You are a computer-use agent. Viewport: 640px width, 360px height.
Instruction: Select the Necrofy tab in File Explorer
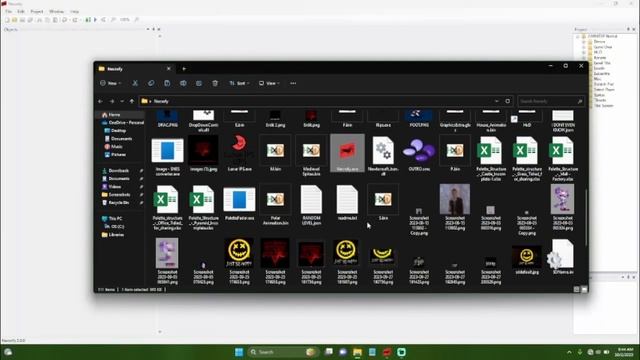point(134,69)
